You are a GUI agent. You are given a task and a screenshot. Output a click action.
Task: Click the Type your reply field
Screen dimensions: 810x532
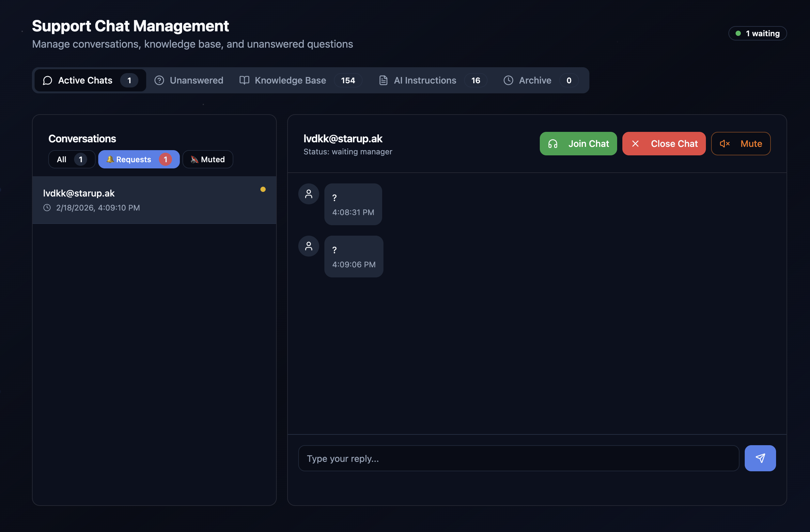coord(518,458)
